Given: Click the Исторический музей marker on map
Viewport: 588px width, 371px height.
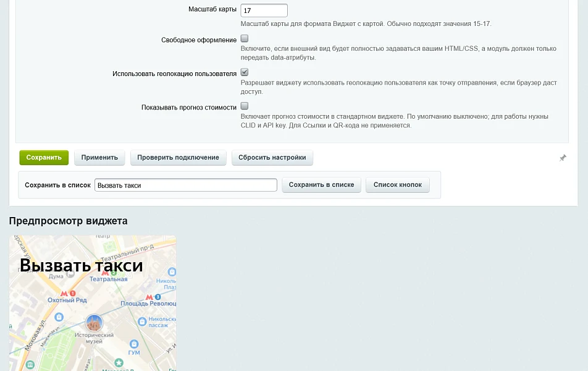Looking at the screenshot, I should click(94, 323).
